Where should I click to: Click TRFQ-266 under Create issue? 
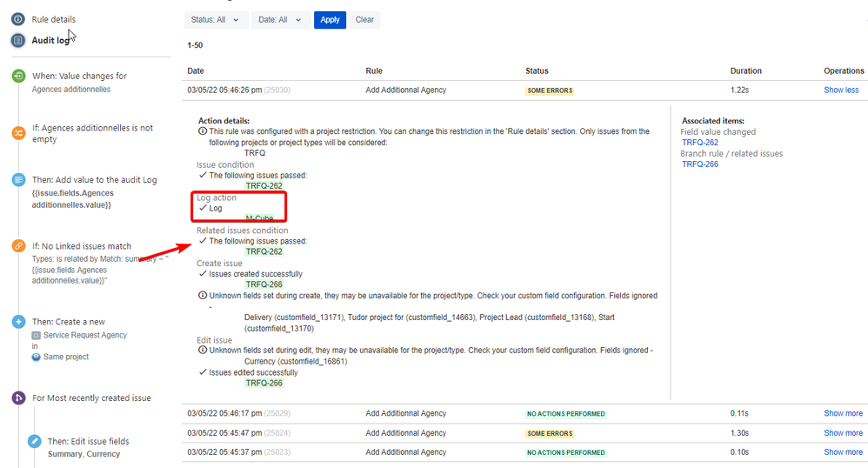click(x=264, y=284)
